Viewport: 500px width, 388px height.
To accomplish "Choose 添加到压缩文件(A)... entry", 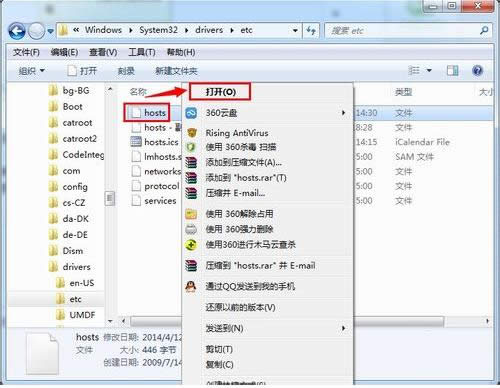I will (268, 162).
